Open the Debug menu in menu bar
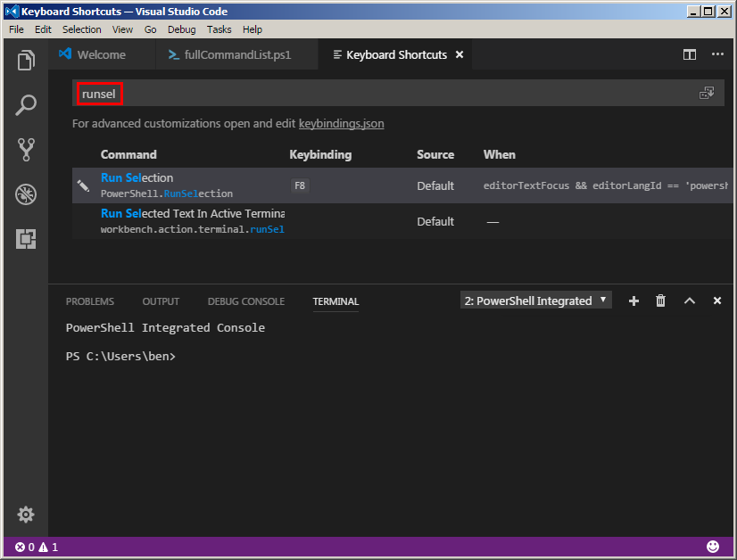 pos(181,29)
